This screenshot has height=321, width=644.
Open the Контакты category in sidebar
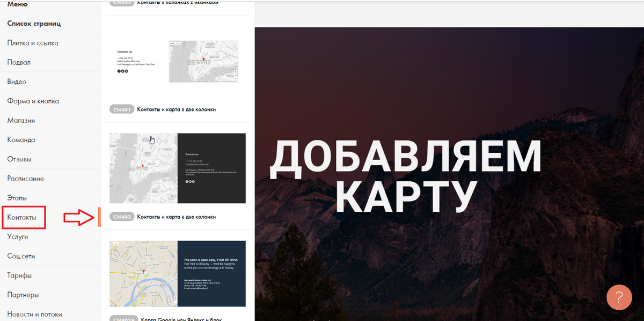click(23, 217)
